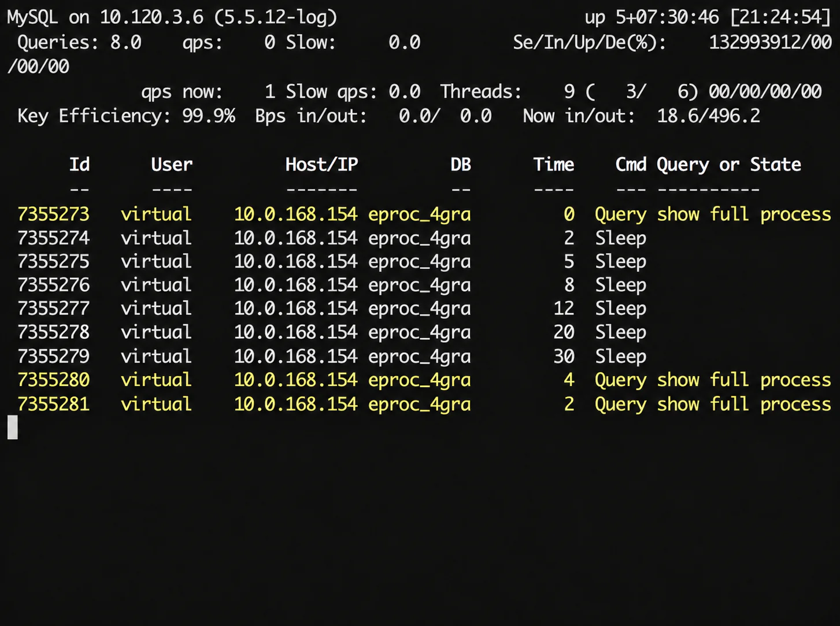Image resolution: width=840 pixels, height=626 pixels.
Task: Click user virtual of process 7355278
Action: [x=156, y=332]
